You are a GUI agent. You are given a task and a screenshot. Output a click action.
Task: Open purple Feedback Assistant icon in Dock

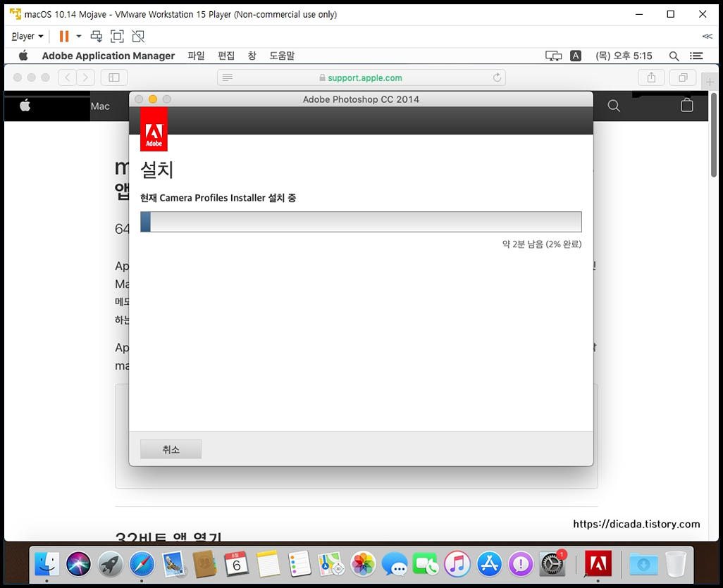[x=521, y=564]
